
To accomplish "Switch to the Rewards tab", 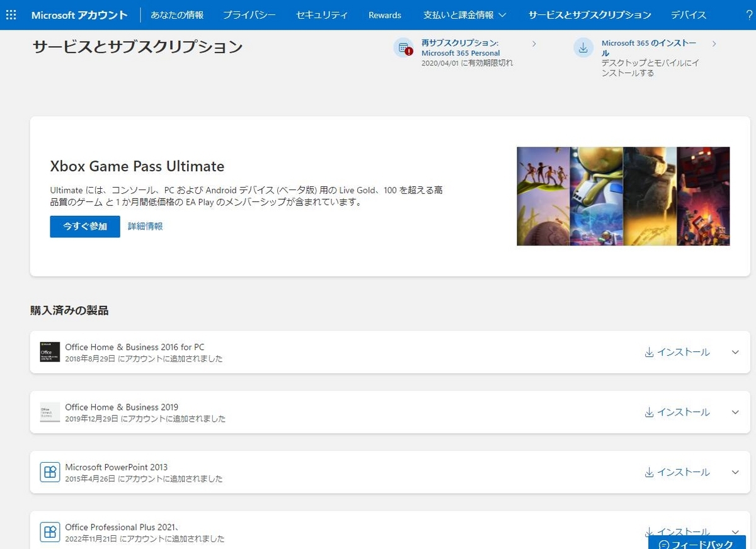I will [x=385, y=14].
